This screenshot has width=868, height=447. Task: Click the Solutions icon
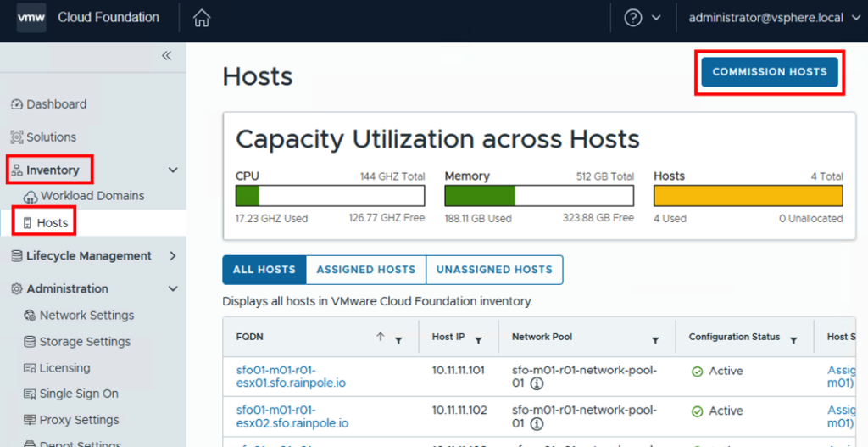pos(17,137)
